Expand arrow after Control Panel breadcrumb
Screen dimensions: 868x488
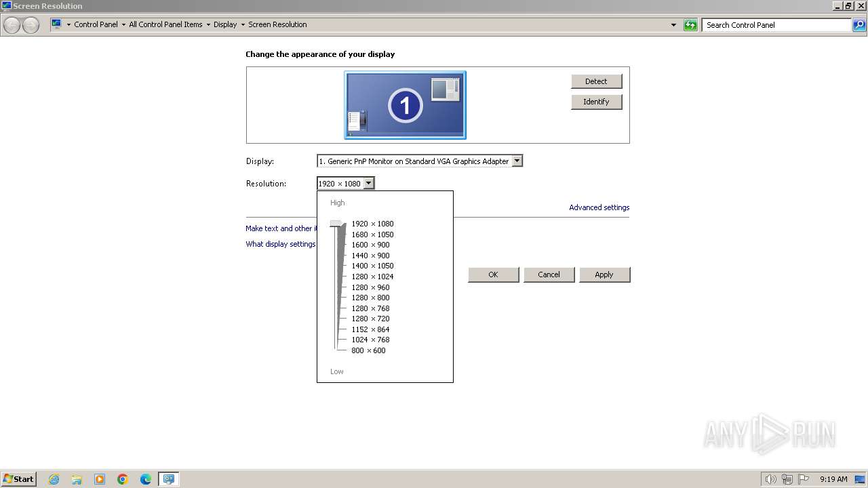click(123, 24)
